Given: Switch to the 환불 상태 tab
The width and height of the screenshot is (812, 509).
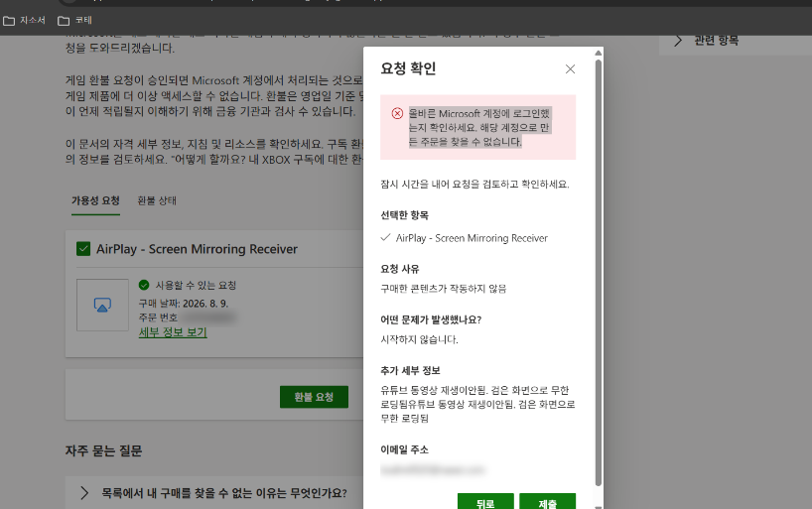Looking at the screenshot, I should pyautogui.click(x=157, y=200).
